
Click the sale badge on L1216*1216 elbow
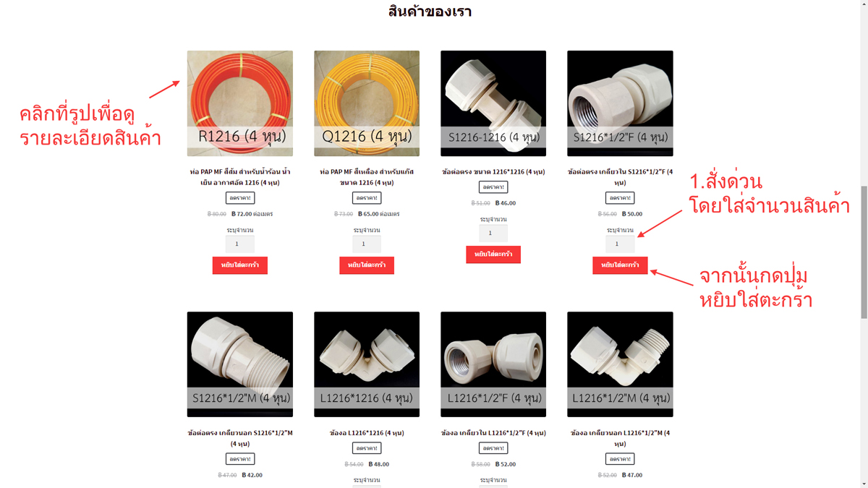pyautogui.click(x=367, y=448)
